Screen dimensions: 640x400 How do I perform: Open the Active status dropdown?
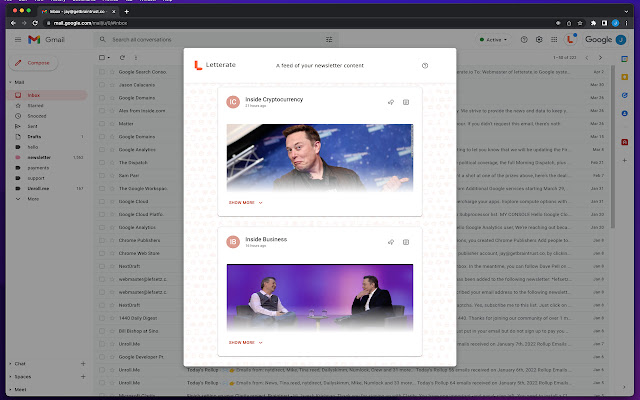(x=493, y=40)
